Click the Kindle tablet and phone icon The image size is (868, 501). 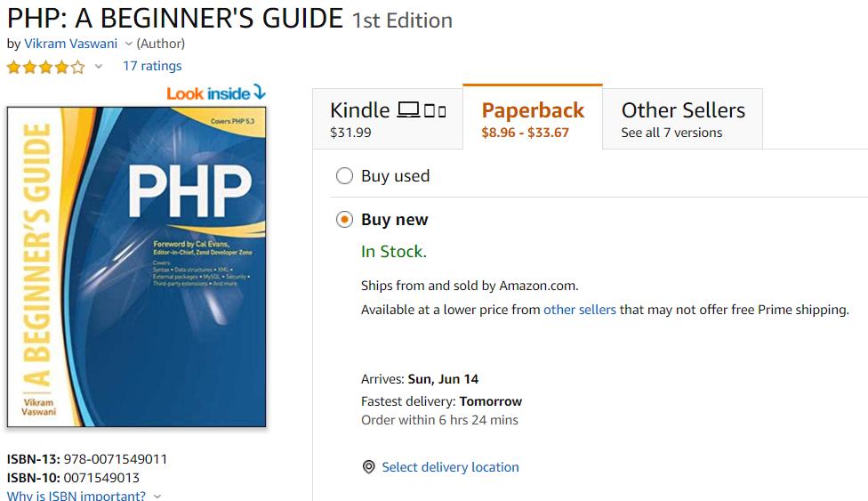(x=435, y=111)
